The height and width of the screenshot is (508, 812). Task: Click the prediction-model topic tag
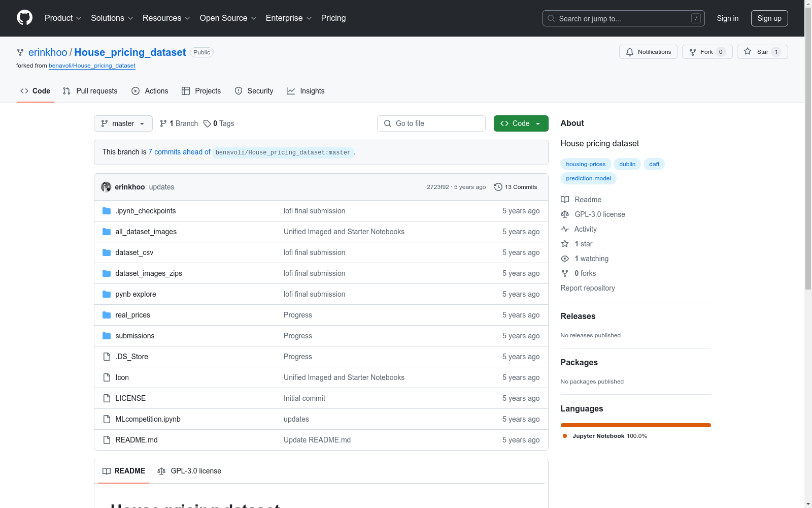pyautogui.click(x=589, y=178)
